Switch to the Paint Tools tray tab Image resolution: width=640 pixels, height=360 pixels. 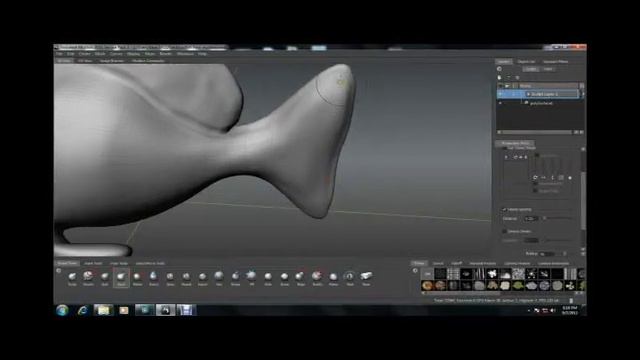[93, 263]
